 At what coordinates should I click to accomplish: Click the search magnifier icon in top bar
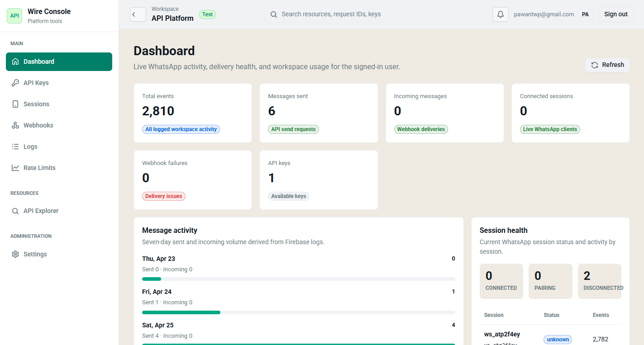click(x=274, y=14)
